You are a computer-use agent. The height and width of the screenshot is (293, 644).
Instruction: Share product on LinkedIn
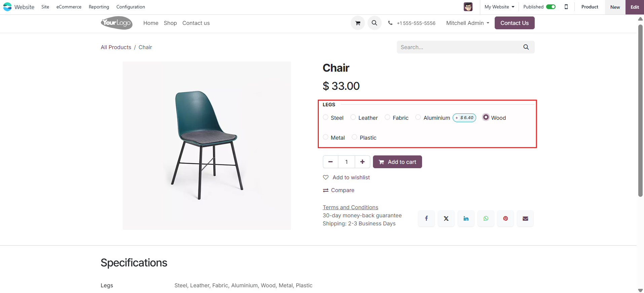[466, 219]
